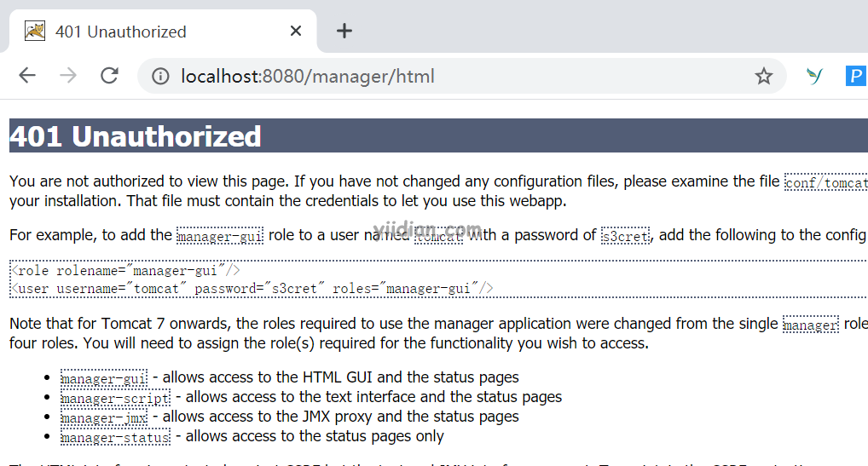Click 'allows access to the status pages only'

tap(315, 436)
